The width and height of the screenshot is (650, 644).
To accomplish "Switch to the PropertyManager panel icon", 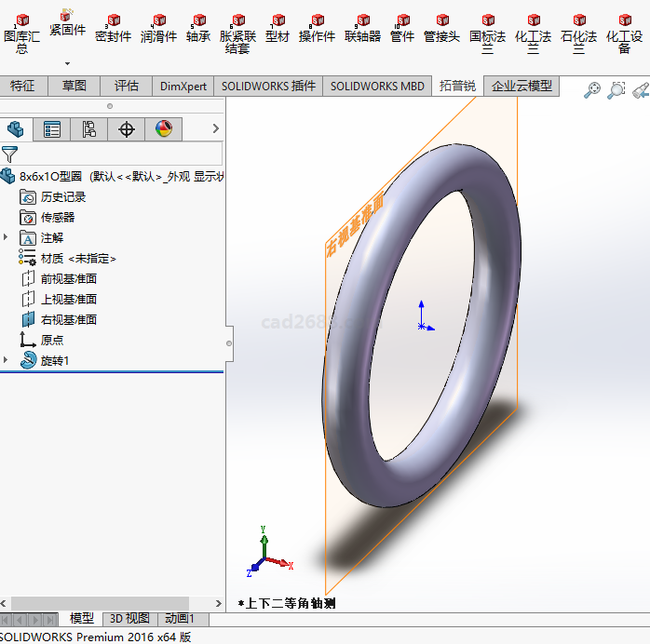I will (x=52, y=129).
